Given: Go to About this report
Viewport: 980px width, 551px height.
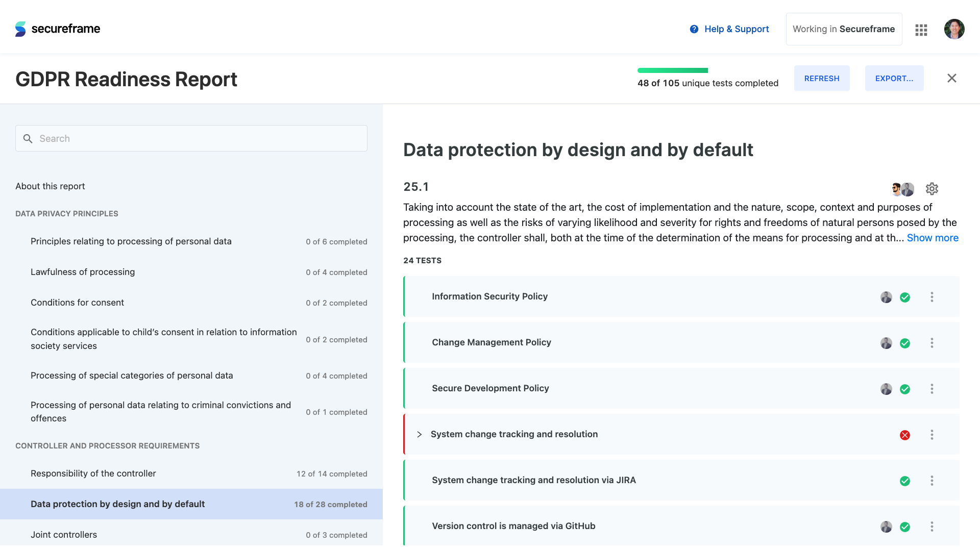Looking at the screenshot, I should pos(50,186).
